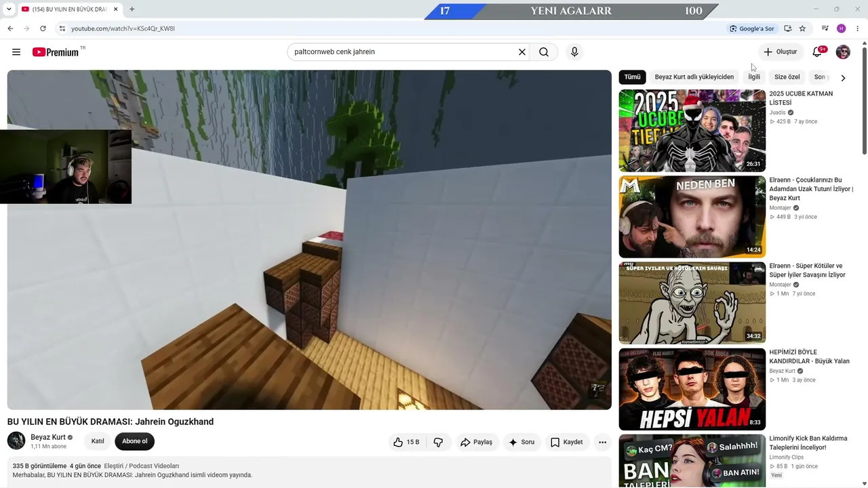The height and width of the screenshot is (488, 868).
Task: Click the Abone ol subscribe button
Action: pos(135,442)
